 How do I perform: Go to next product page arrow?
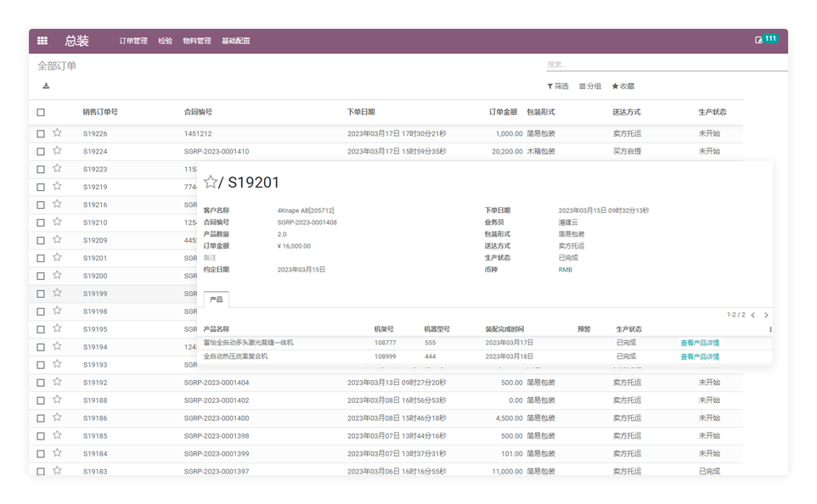click(766, 315)
